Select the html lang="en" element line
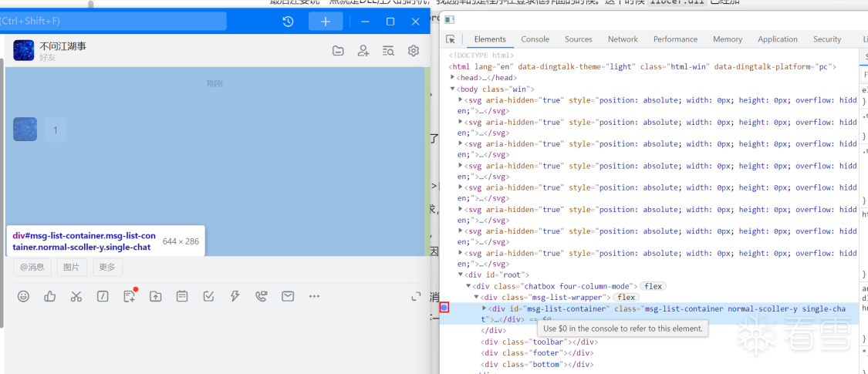The image size is (868, 374). coord(642,66)
